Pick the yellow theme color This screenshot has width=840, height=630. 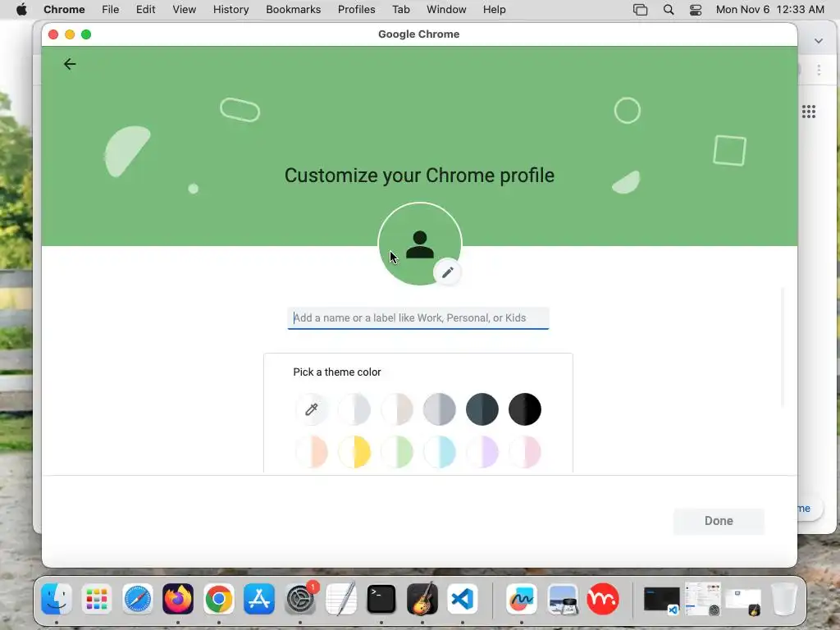[354, 452]
